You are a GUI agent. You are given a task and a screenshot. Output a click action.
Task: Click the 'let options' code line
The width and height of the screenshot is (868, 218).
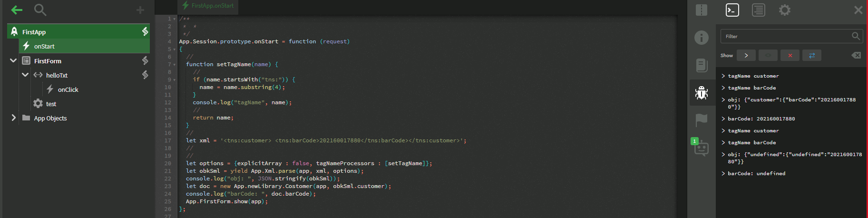[309, 164]
